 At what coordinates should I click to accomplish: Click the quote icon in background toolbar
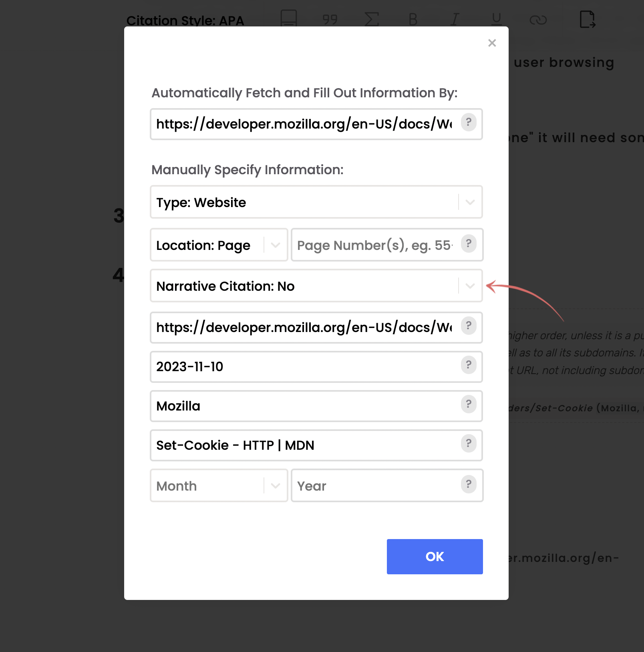(x=330, y=19)
